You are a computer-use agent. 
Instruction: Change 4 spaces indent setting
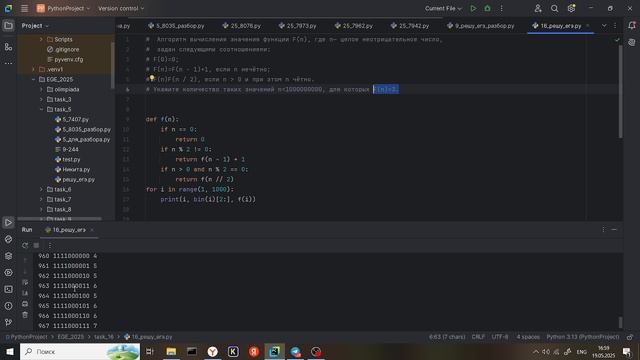pos(528,337)
